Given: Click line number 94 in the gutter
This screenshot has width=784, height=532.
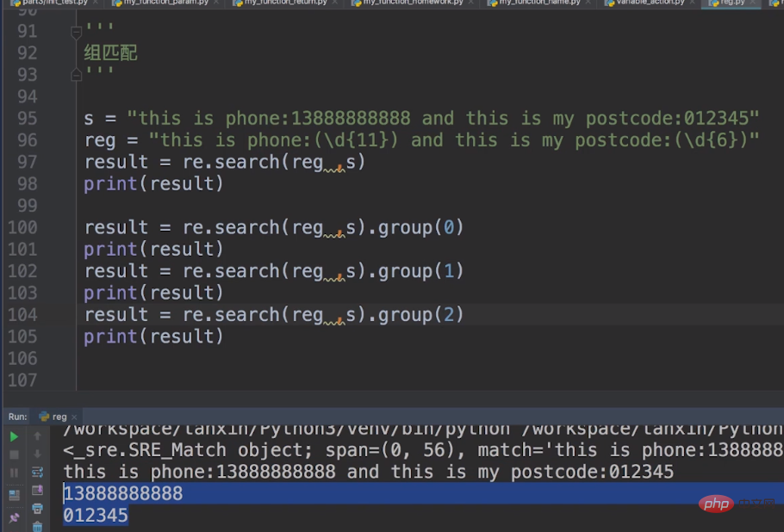Looking at the screenshot, I should pyautogui.click(x=27, y=96).
